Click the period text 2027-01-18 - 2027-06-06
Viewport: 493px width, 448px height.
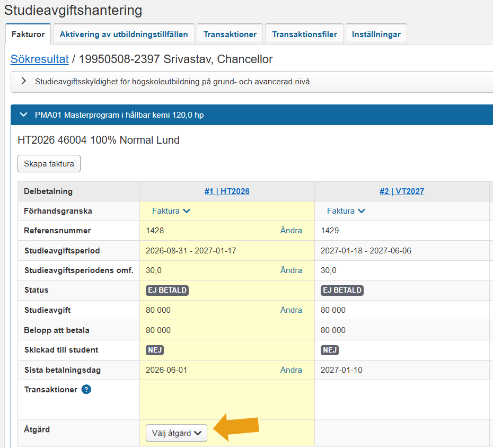point(366,251)
